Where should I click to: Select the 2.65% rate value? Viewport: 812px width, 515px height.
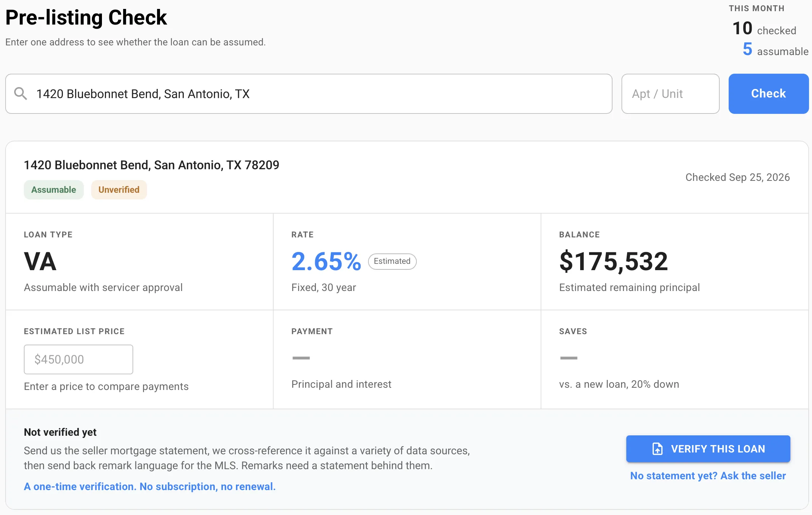click(x=326, y=261)
